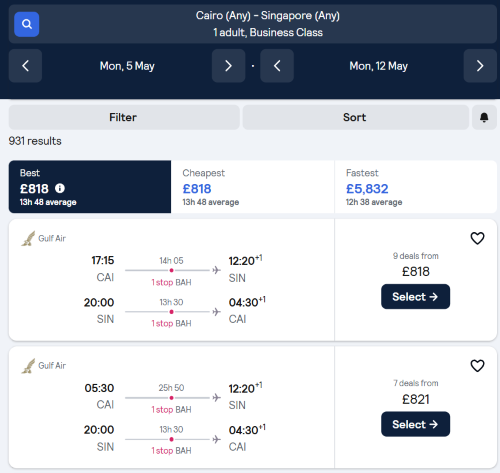Save the £818 Gulf Air flight with heart
The height and width of the screenshot is (473, 500).
[x=477, y=238]
